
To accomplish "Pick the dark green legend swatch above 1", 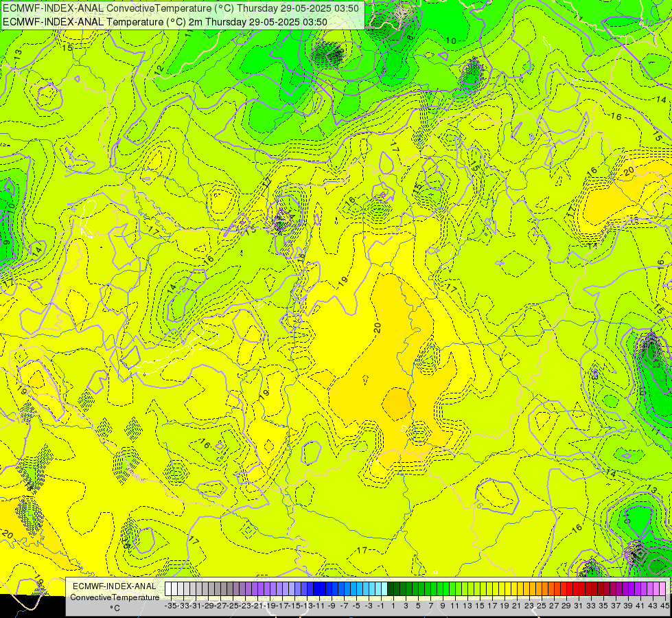I will tap(391, 589).
